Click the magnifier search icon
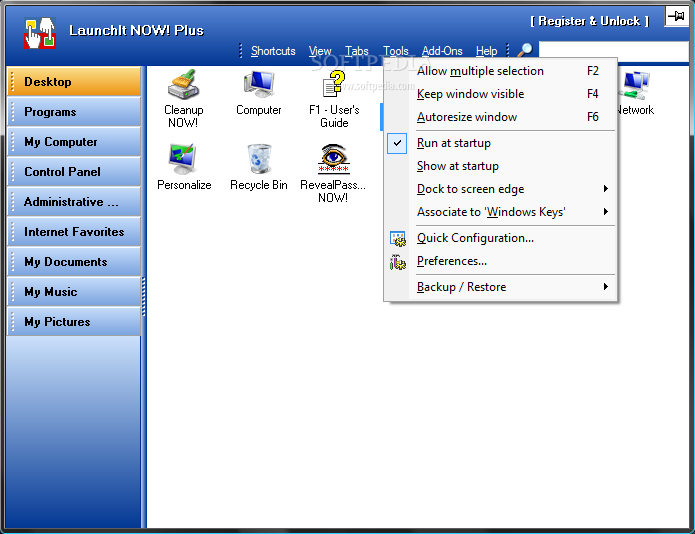695x534 pixels. (x=525, y=50)
